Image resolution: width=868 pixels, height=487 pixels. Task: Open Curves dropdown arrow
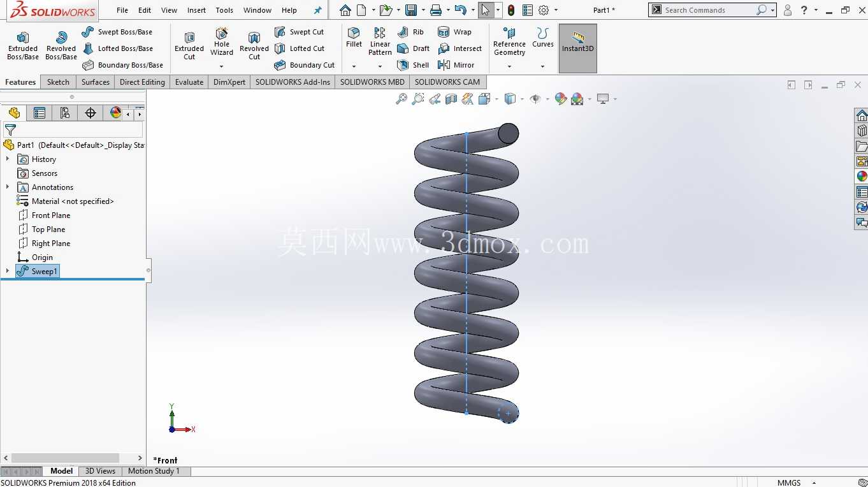click(x=543, y=66)
